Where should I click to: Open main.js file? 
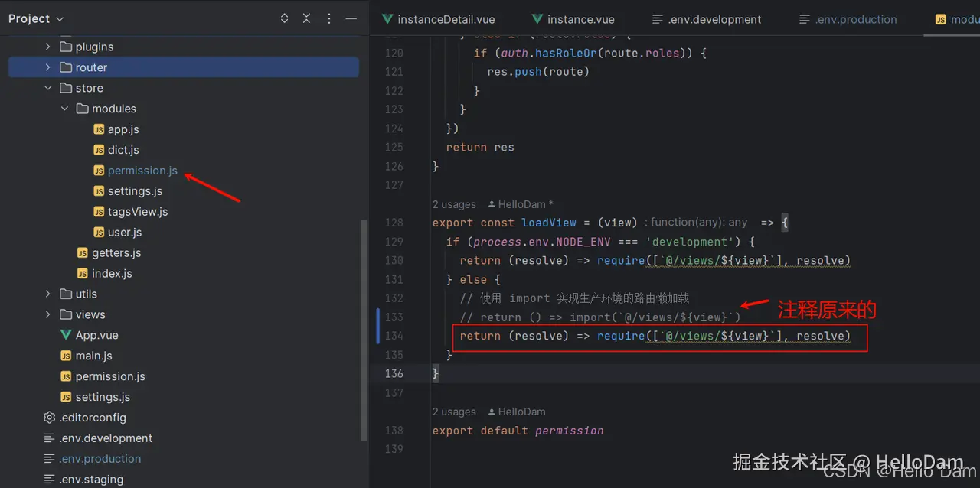pos(94,356)
